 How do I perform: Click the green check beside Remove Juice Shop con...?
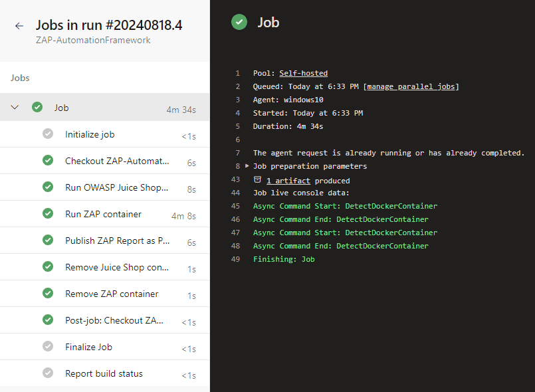point(48,267)
